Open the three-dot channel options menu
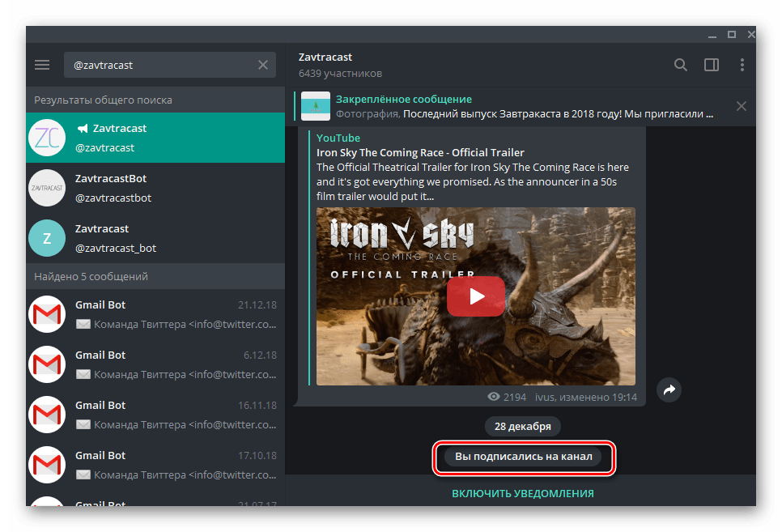Viewport: 782px width, 532px height. click(x=742, y=65)
